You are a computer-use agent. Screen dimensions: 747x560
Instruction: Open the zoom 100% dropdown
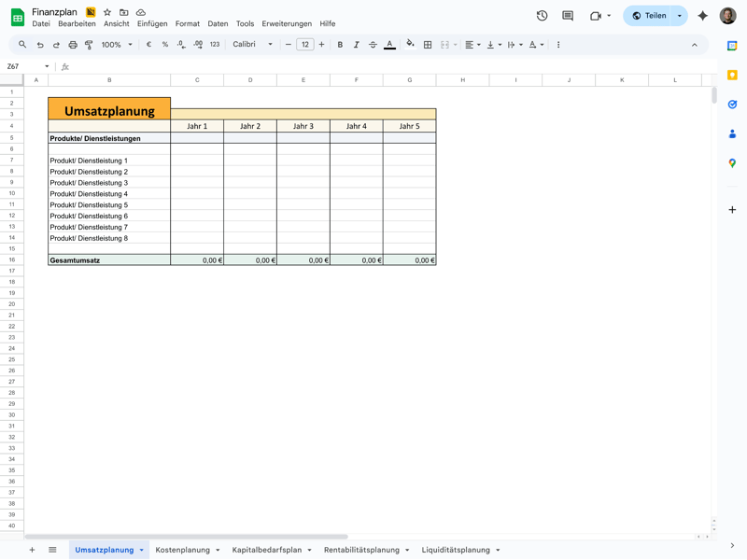(118, 45)
